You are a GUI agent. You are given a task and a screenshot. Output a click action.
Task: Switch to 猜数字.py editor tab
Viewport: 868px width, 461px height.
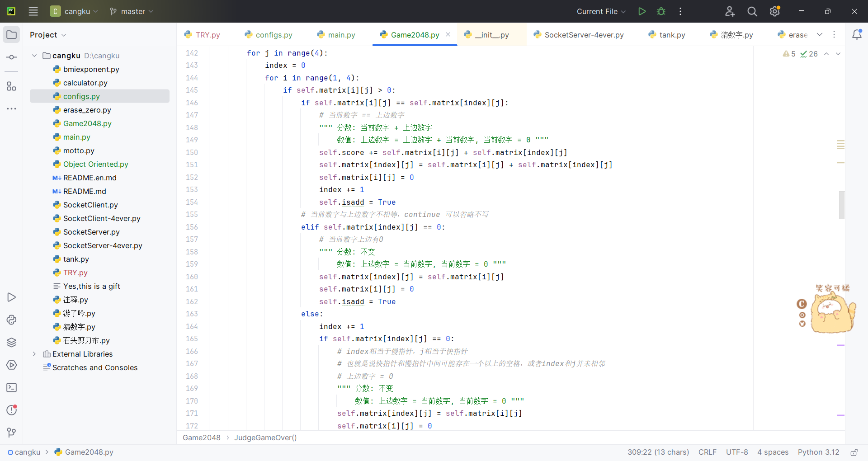point(731,35)
